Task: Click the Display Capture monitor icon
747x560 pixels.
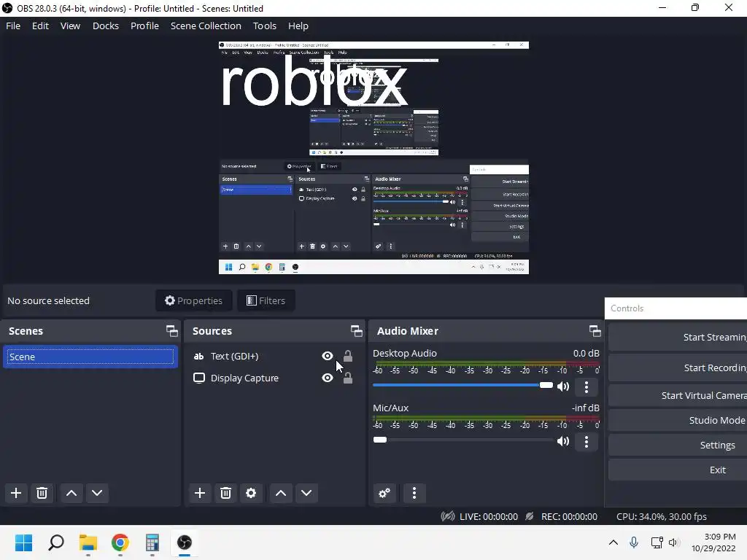Action: tap(198, 378)
